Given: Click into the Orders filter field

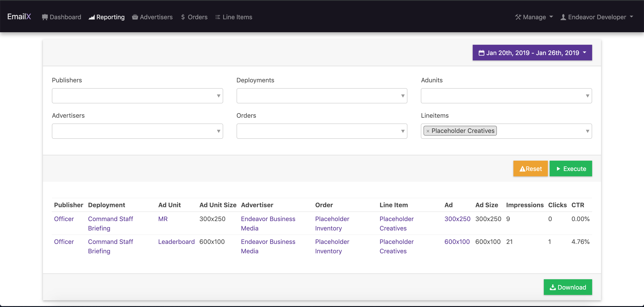Looking at the screenshot, I should [322, 131].
